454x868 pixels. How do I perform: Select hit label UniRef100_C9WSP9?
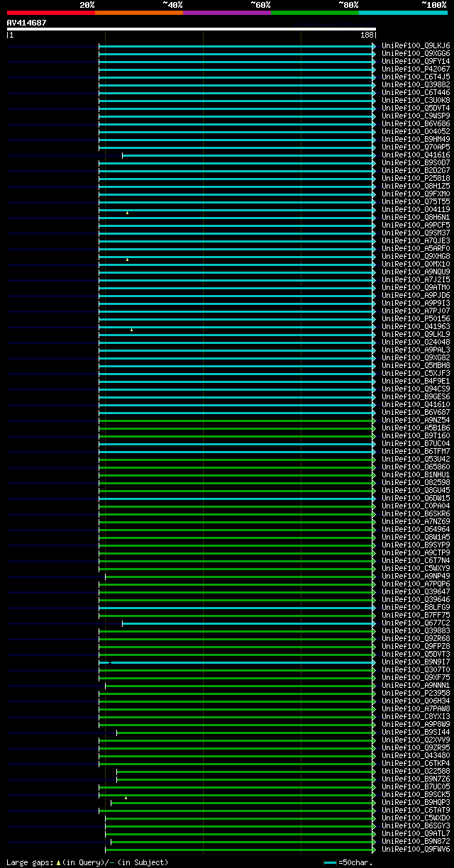tap(416, 116)
